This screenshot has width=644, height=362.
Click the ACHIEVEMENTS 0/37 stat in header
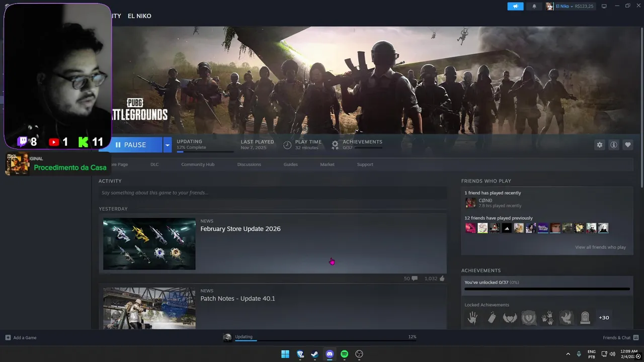(357, 145)
